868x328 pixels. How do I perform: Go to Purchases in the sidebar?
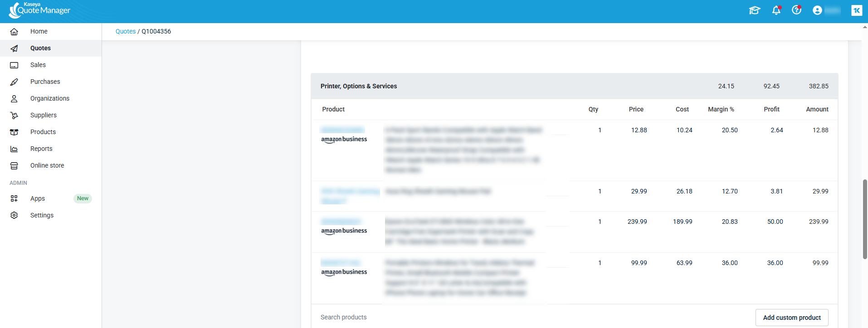45,82
